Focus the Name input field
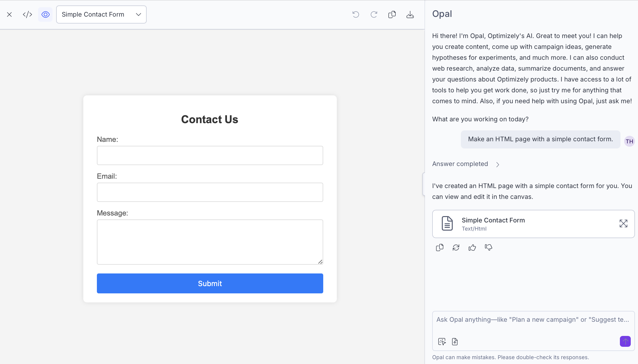 tap(210, 155)
